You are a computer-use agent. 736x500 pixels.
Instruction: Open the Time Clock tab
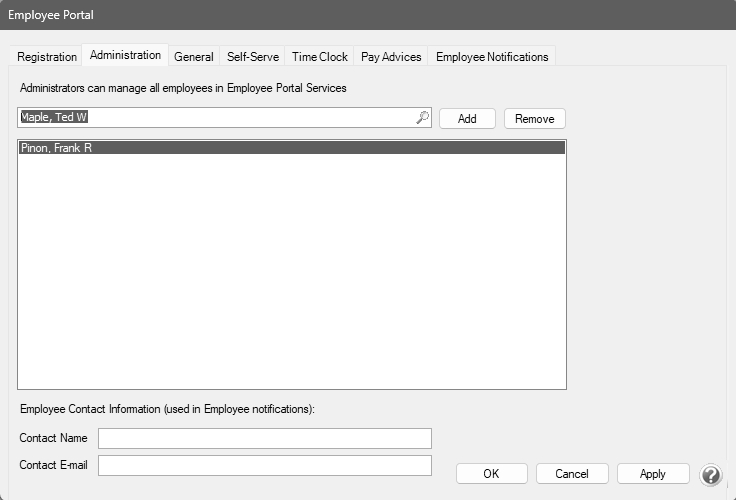point(320,57)
